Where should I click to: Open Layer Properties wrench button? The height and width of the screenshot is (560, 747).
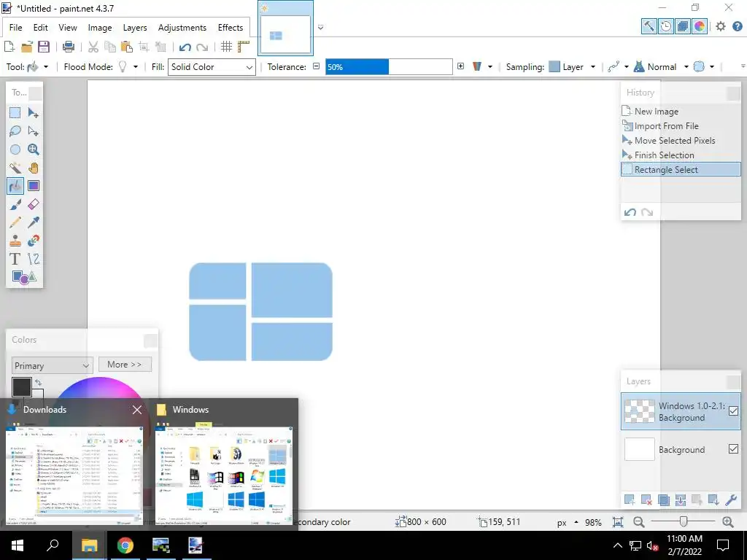coord(731,500)
